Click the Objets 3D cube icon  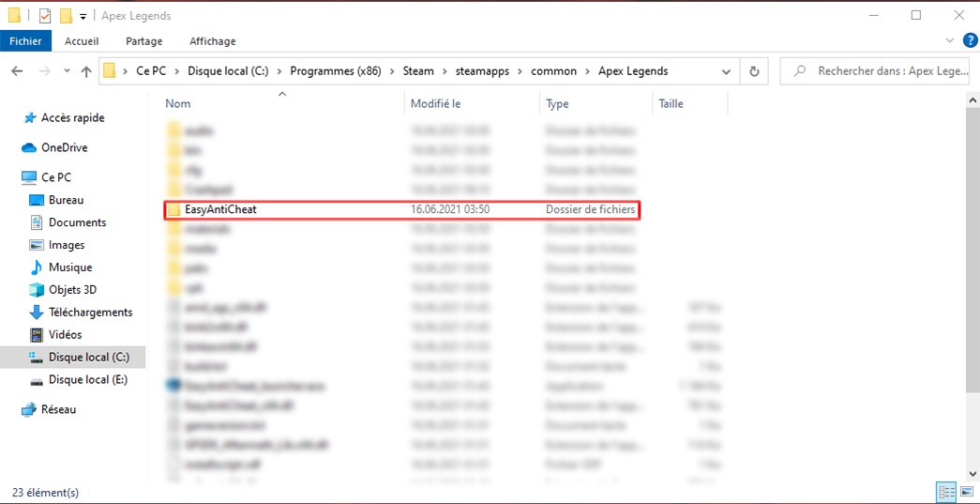(37, 290)
